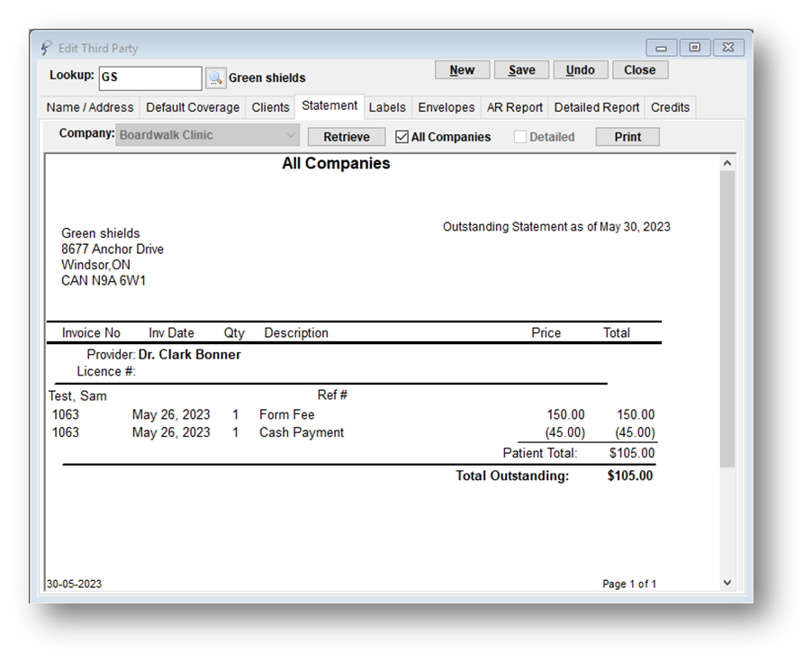This screenshot has height=662, width=812.
Task: Close the window with the X button
Action: 728,48
